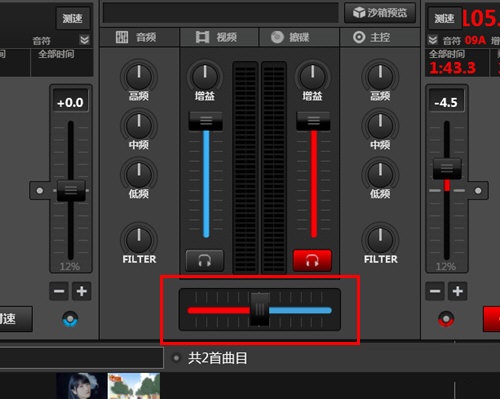Click the left channel 增益 gain knob

(x=205, y=77)
